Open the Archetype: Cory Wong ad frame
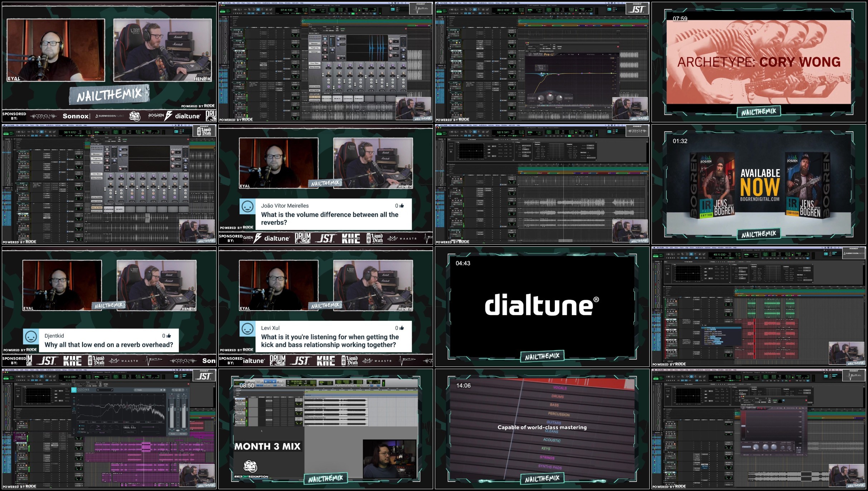The width and height of the screenshot is (868, 491). [758, 62]
